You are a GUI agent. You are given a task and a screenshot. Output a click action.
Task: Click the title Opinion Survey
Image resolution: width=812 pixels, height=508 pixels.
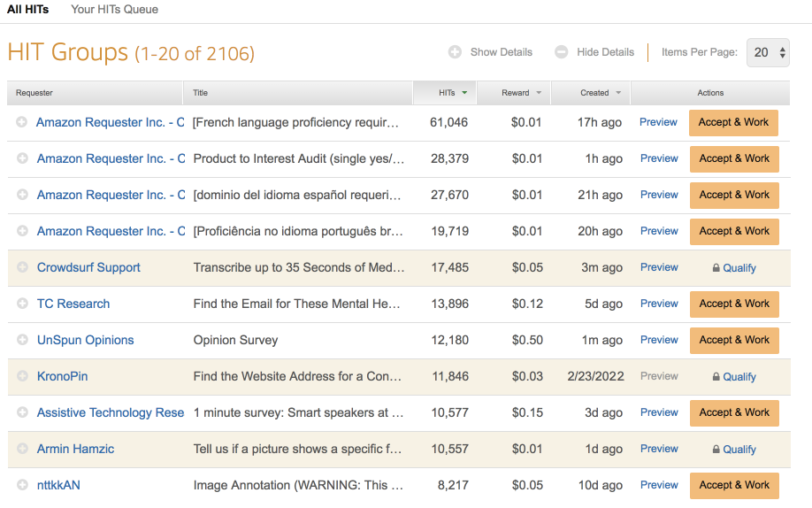235,340
